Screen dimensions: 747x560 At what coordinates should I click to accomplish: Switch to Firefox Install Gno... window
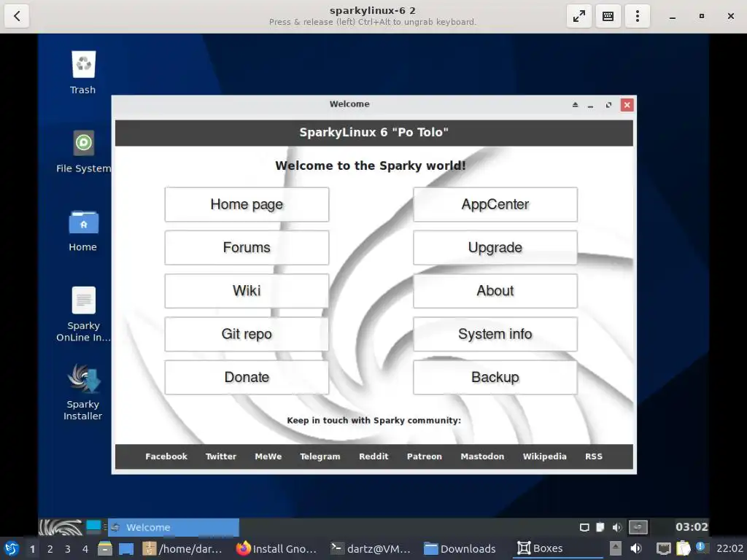(x=276, y=548)
